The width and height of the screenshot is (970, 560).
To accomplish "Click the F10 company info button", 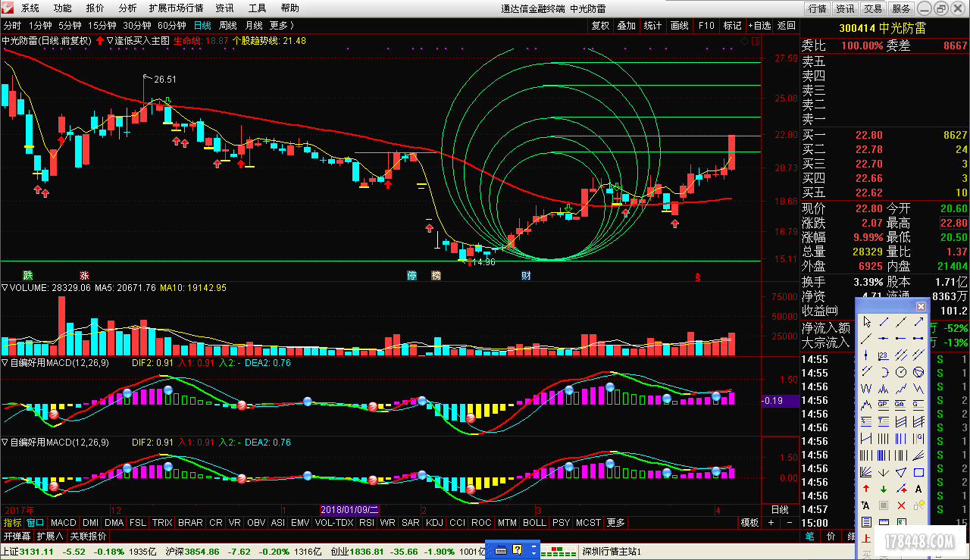I will click(706, 25).
